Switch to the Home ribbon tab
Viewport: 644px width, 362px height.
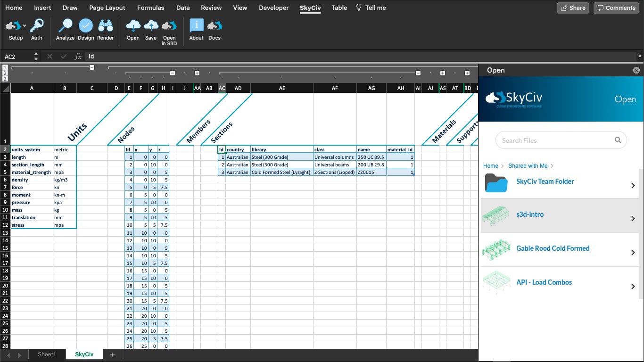point(14,8)
